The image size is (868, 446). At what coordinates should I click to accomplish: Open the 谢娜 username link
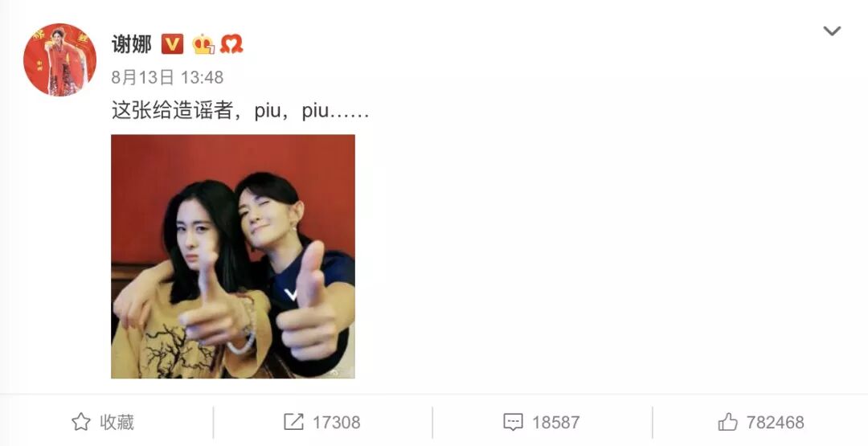[131, 44]
